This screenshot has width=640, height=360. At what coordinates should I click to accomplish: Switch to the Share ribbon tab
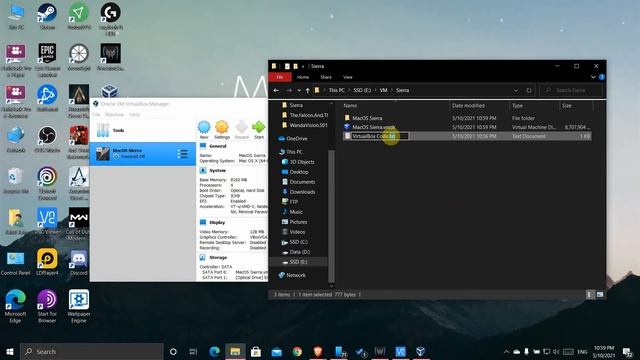(326, 77)
